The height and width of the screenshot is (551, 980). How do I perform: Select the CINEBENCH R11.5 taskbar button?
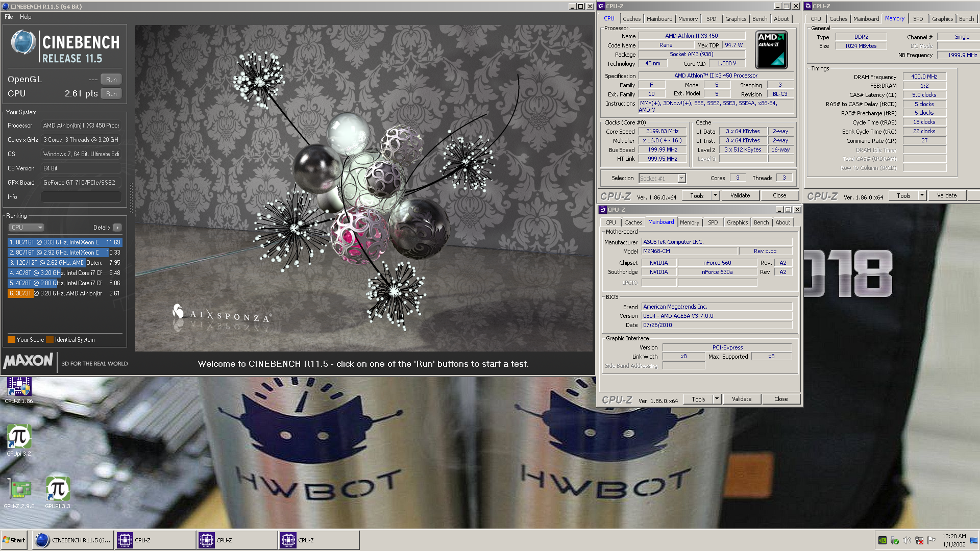(73, 540)
